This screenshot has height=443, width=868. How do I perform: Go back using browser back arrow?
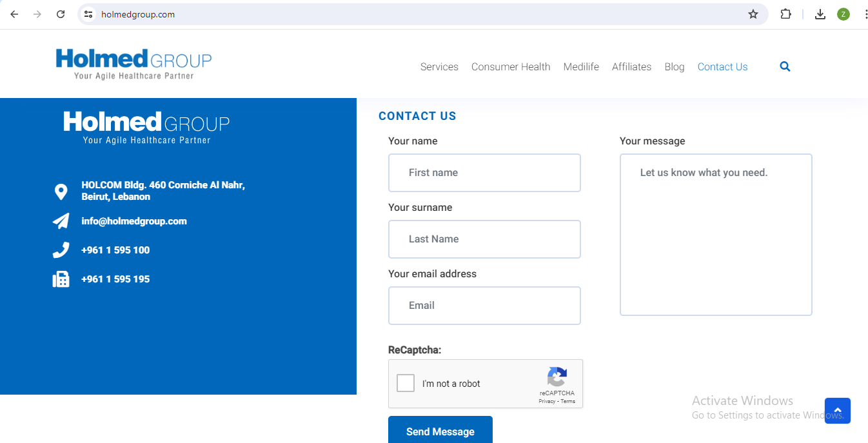[14, 14]
